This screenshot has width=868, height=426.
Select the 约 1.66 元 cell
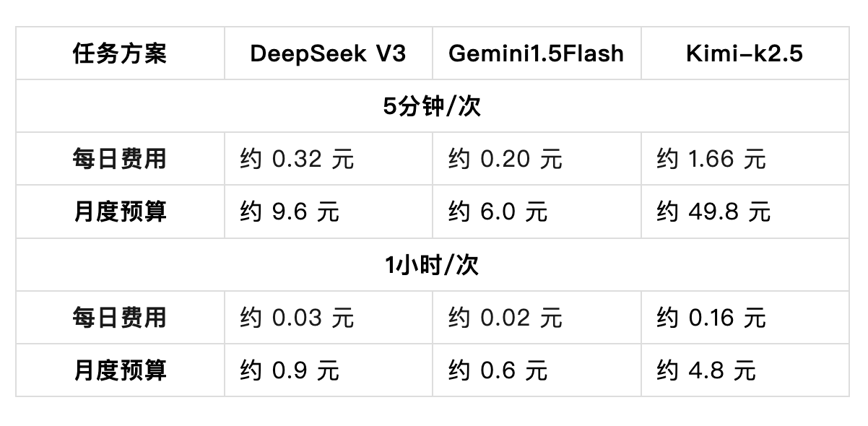711,159
